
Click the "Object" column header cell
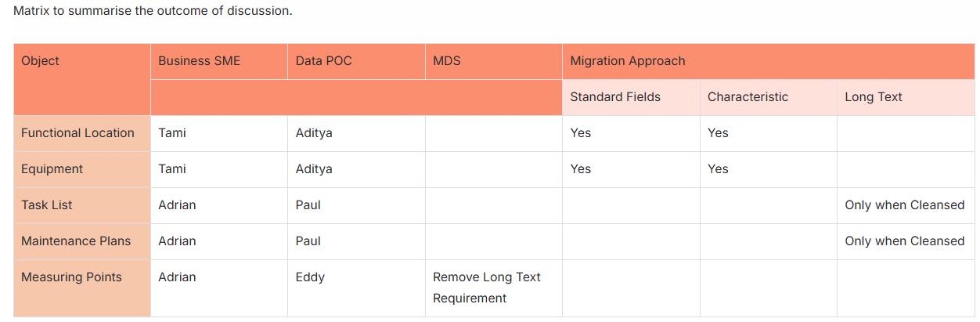40,61
